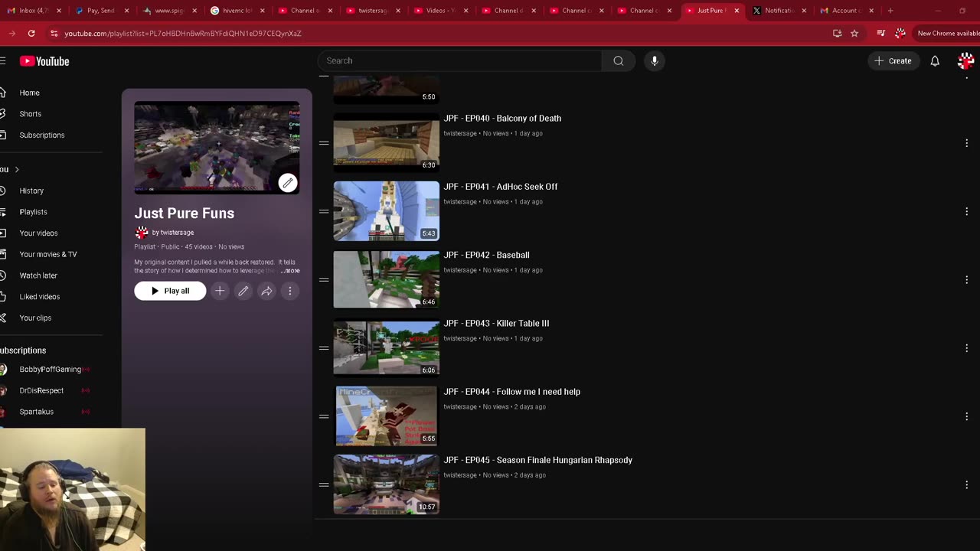Grab reorder handle for EP044 Follow me
The image size is (980, 551).
pos(324,416)
